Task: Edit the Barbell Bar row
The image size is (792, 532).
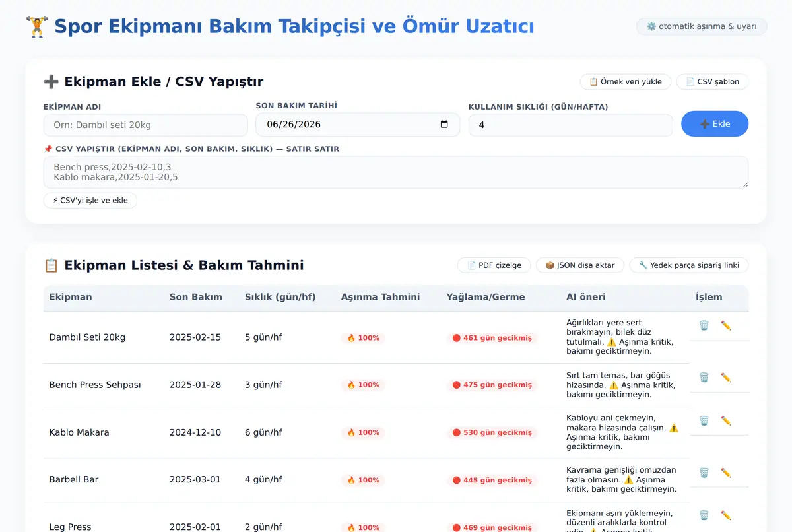Action: tap(726, 473)
